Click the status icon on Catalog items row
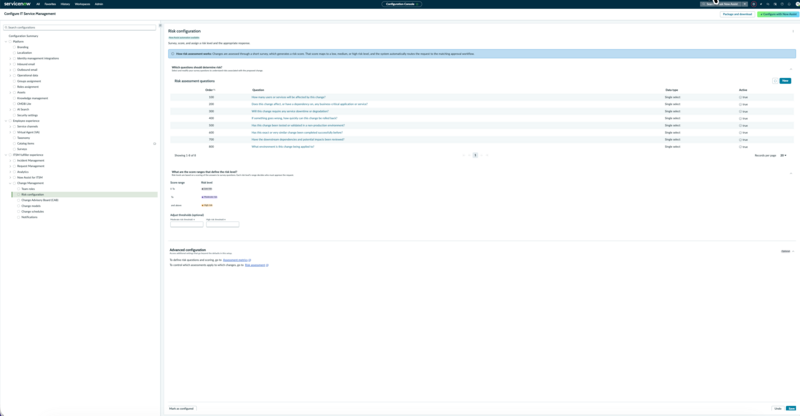Viewport: 800px width, 416px height. point(155,143)
